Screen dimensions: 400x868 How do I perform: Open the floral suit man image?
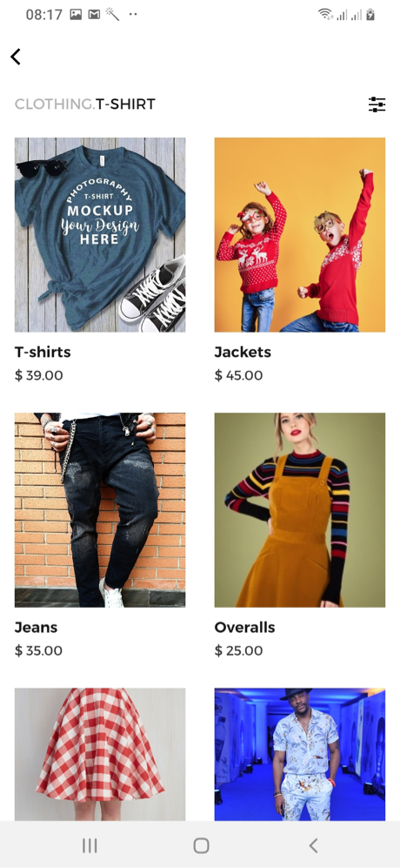[x=300, y=754]
